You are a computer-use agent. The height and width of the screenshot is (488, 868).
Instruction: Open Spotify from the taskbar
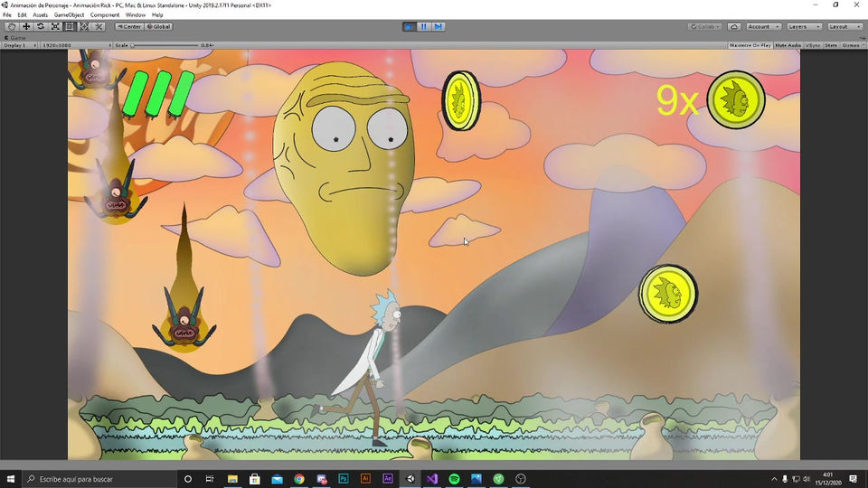[455, 479]
